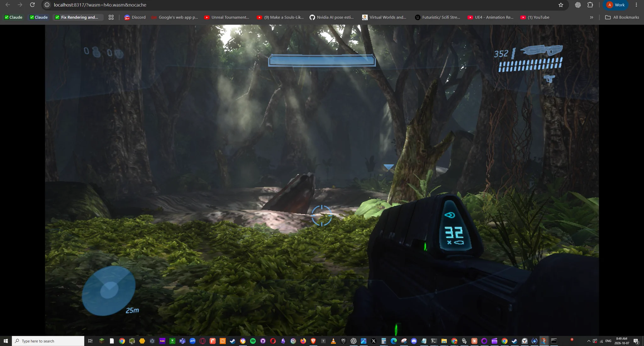Open Task View on the taskbar

click(x=90, y=341)
